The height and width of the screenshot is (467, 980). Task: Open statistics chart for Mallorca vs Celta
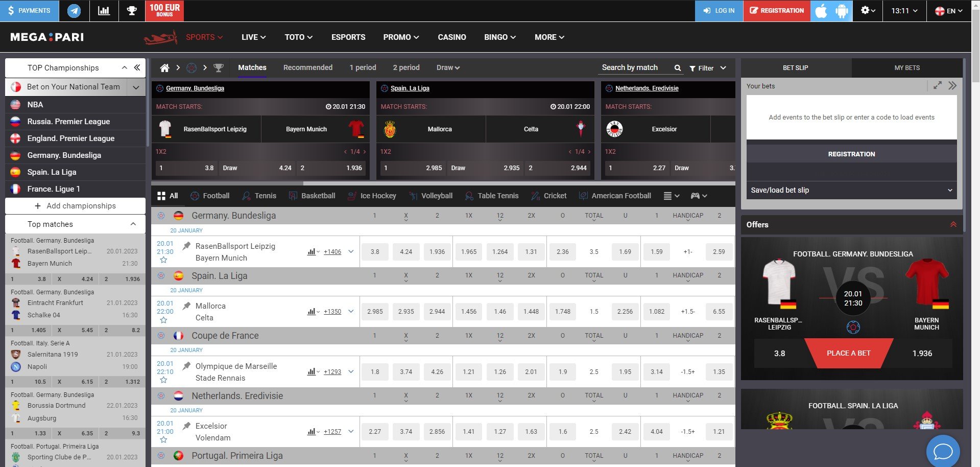[313, 312]
